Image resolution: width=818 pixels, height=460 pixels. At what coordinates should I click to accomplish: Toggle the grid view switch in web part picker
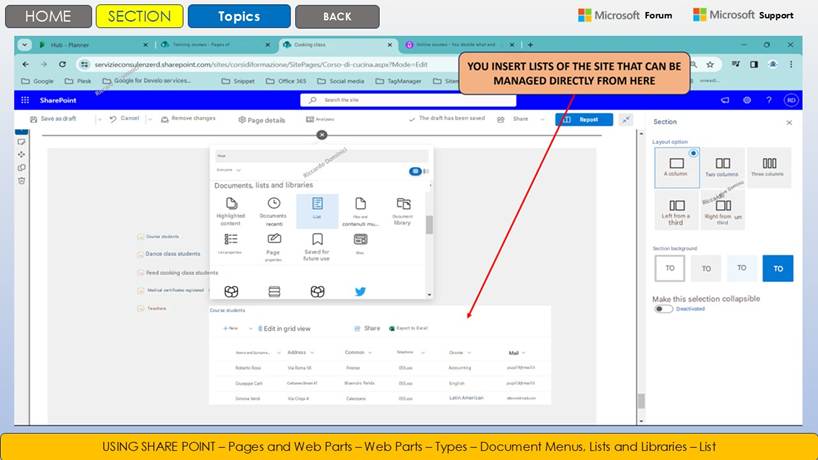[416, 171]
